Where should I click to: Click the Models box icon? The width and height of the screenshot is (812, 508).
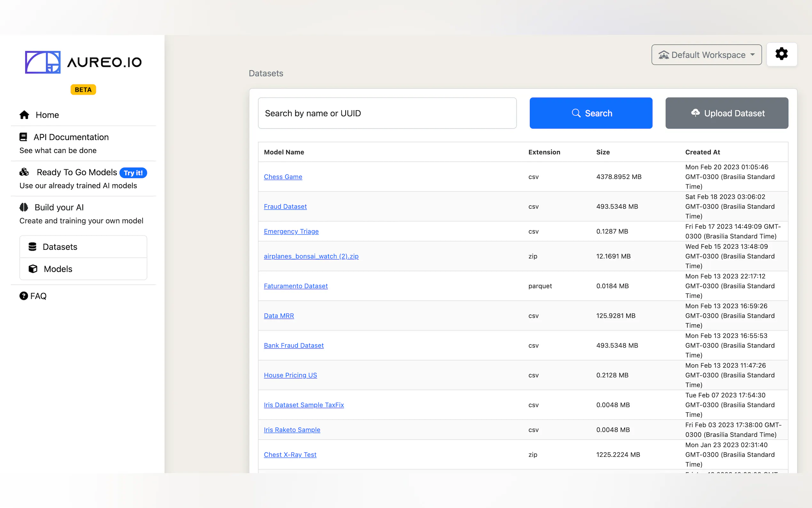click(33, 269)
